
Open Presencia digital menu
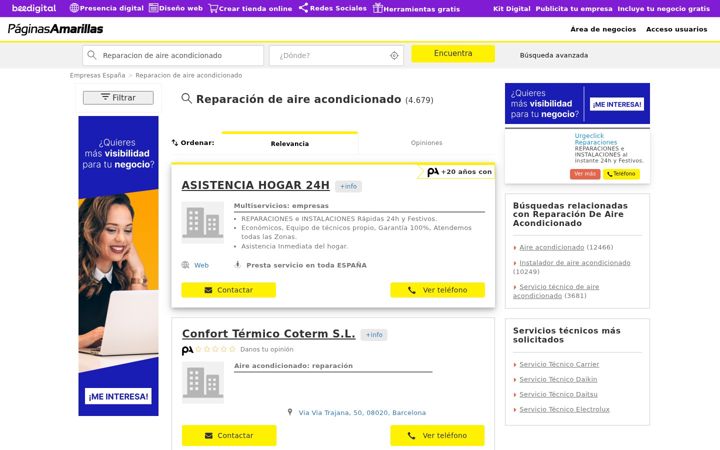click(x=107, y=8)
